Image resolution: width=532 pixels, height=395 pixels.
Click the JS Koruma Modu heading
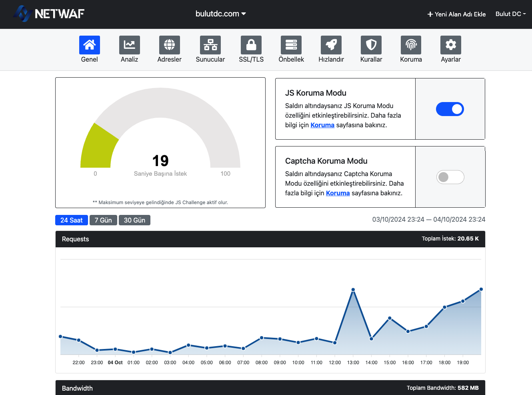(x=316, y=93)
